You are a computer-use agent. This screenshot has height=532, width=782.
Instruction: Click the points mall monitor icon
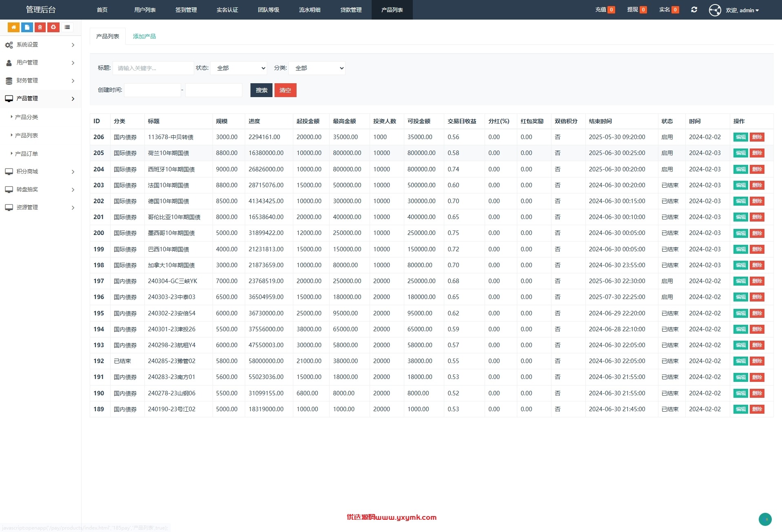tap(9, 172)
